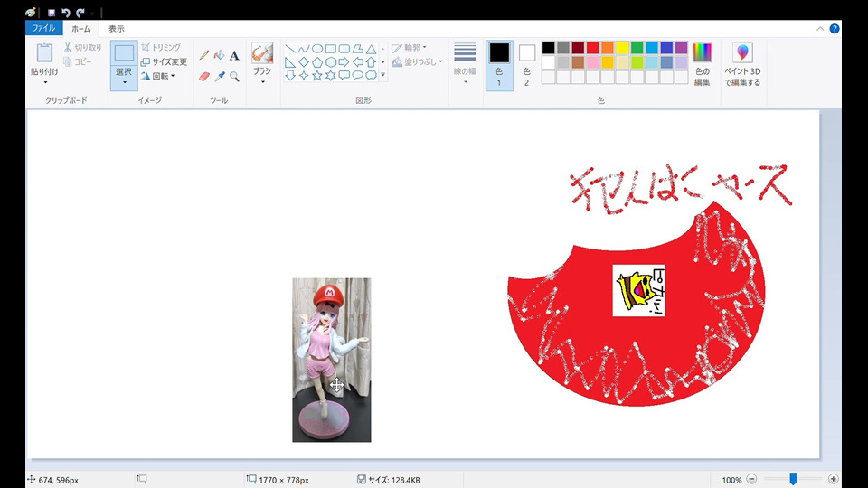Click Copy (コピー)
Viewport: 868px width, 488px height.
click(78, 62)
